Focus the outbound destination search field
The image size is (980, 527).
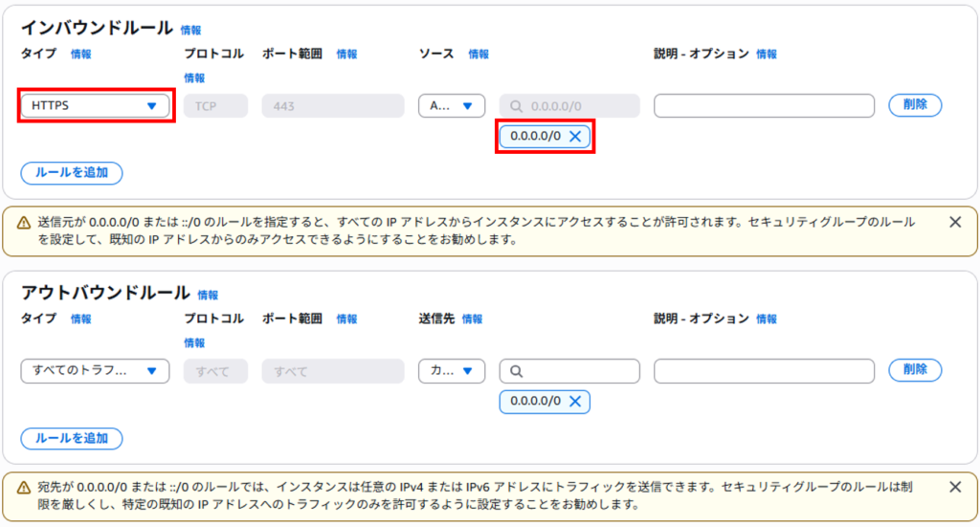pyautogui.click(x=569, y=371)
